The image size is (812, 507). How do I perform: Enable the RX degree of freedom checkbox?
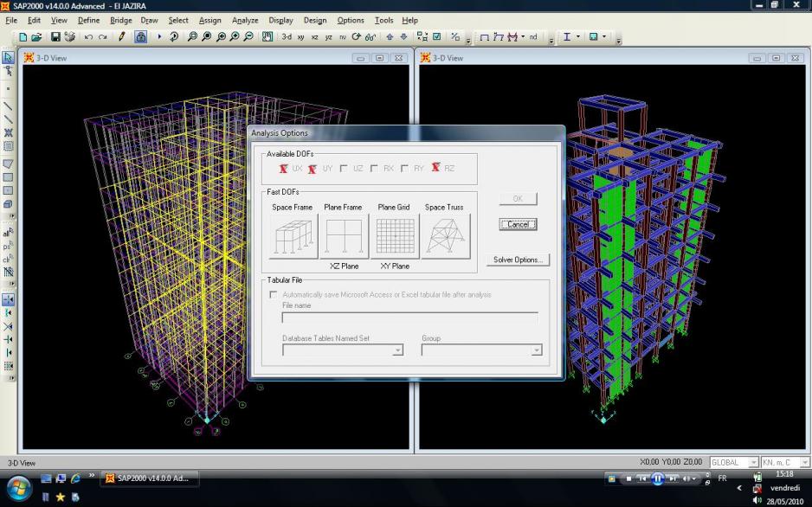pos(374,169)
